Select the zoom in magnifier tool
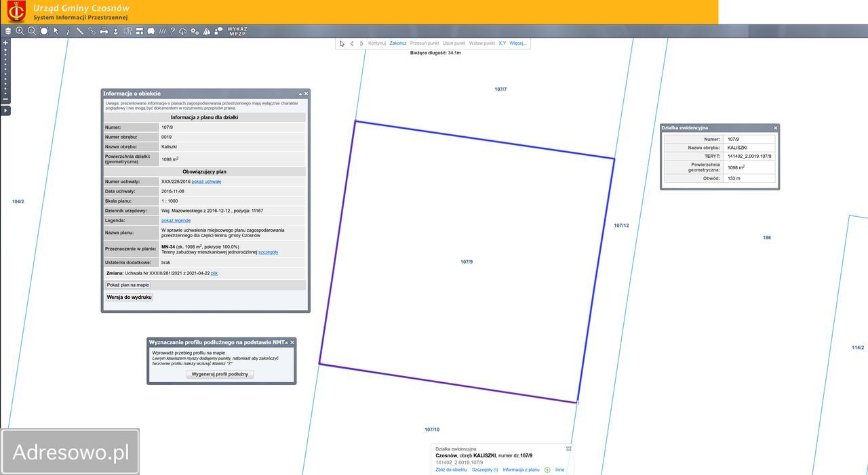This screenshot has width=868, height=475. 20,31
